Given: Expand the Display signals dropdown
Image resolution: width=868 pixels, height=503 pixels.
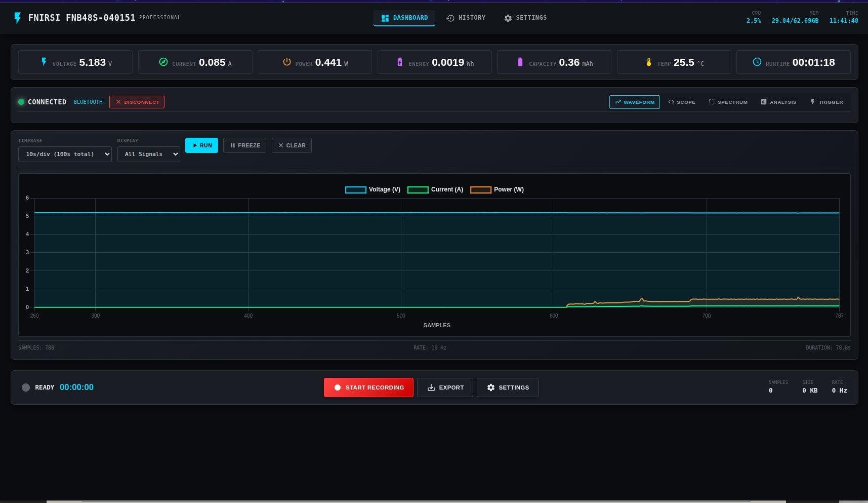Looking at the screenshot, I should (x=148, y=154).
